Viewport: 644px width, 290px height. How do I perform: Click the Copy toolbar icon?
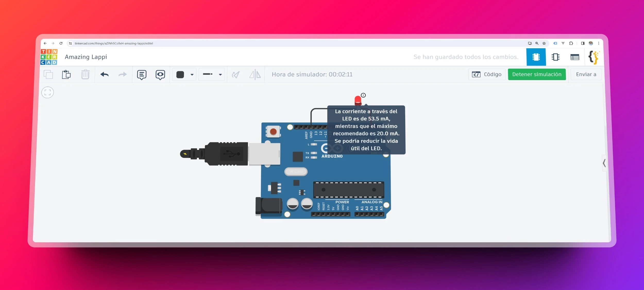48,74
